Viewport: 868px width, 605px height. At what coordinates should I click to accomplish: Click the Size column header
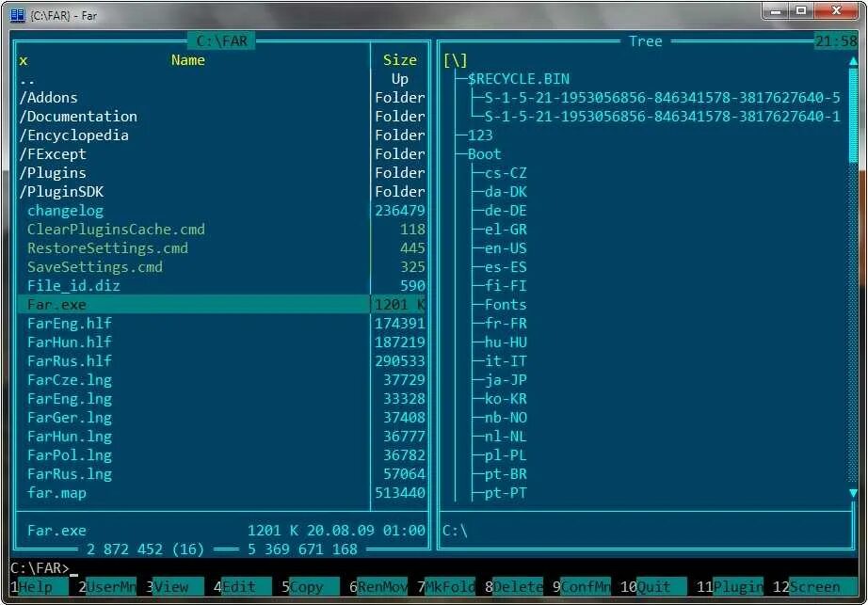[400, 59]
